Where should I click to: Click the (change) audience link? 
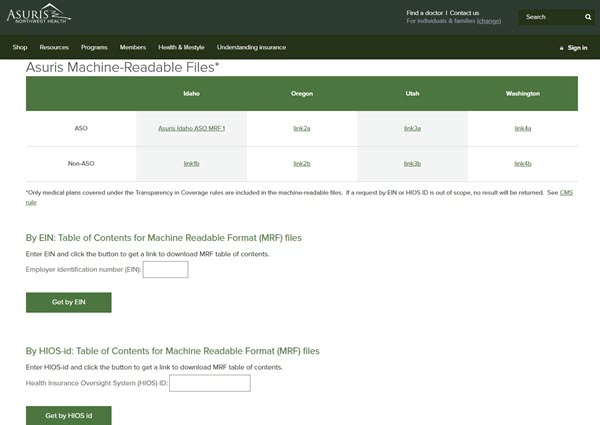[489, 21]
